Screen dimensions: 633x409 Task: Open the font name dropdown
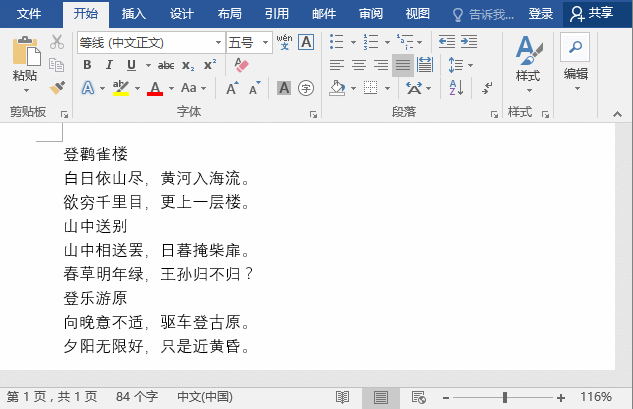tap(218, 42)
